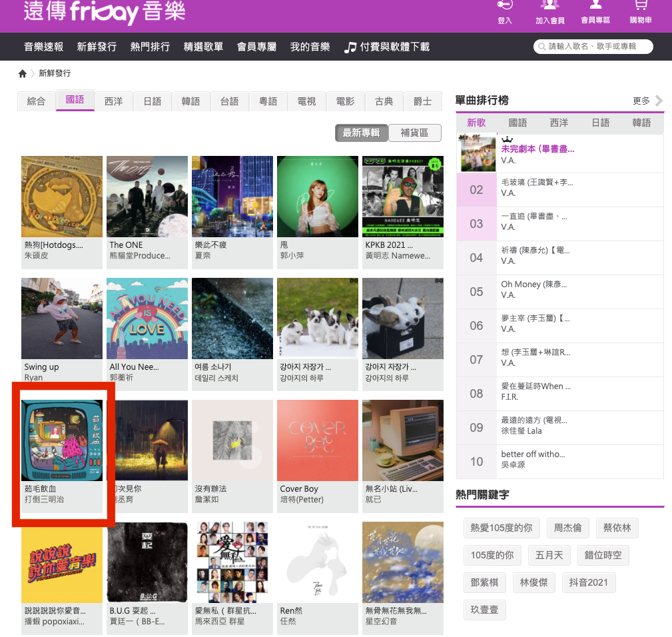Click the 五月天 keyword tag
This screenshot has width=672, height=637.
[x=549, y=555]
